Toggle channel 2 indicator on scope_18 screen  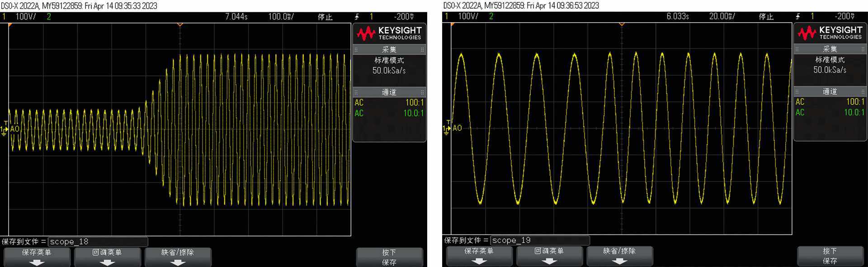tap(49, 17)
